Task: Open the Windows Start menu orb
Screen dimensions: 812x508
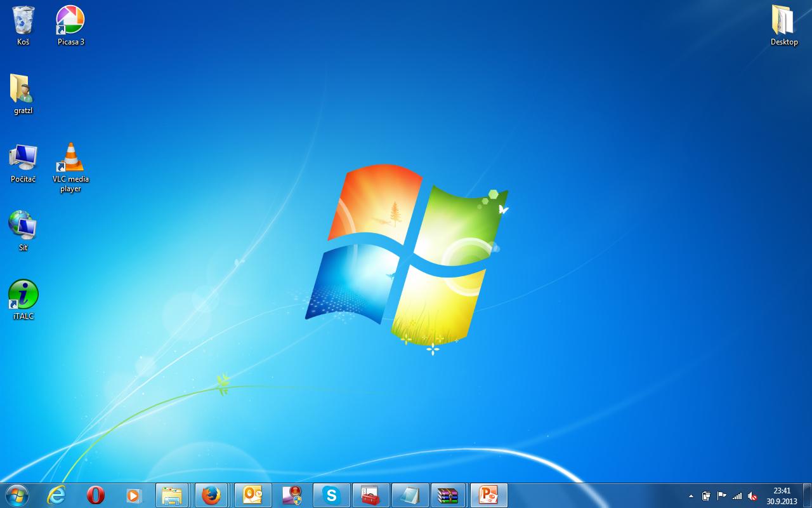Action: [x=16, y=495]
